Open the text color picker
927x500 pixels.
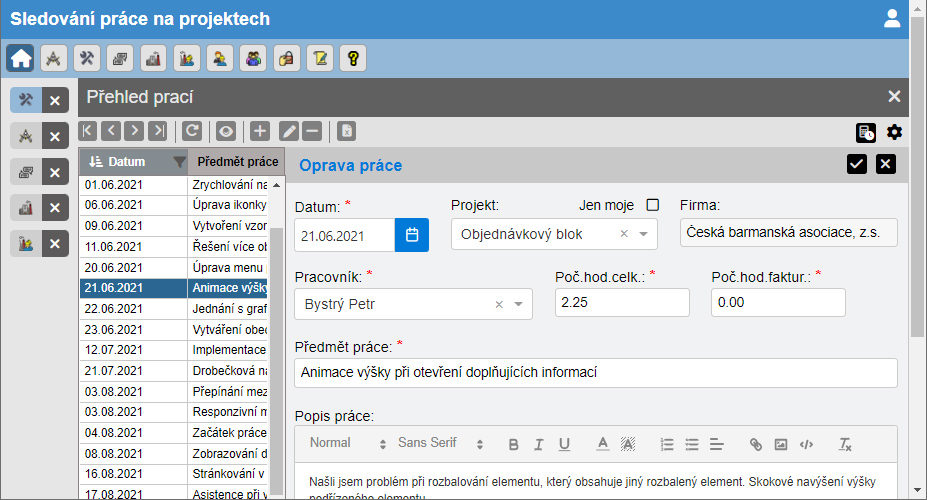(x=602, y=444)
